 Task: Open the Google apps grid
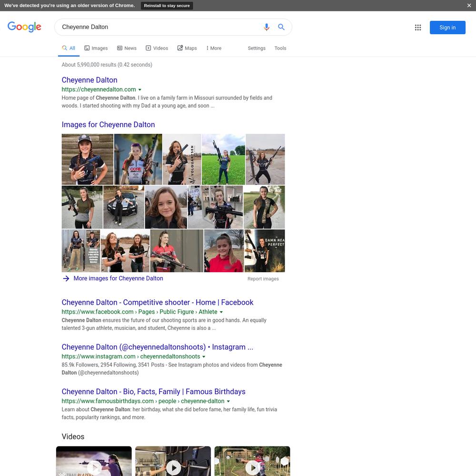coord(418,27)
